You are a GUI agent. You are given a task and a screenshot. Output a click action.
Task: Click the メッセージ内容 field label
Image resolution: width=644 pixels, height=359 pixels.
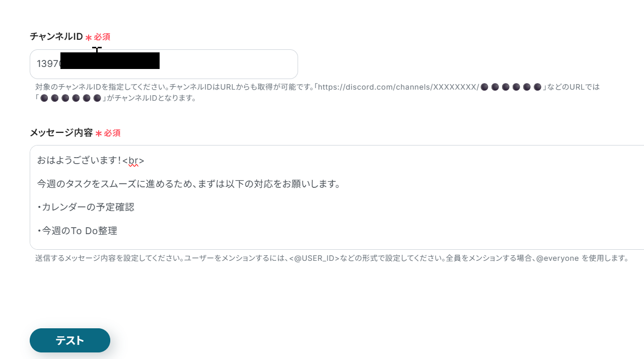[61, 133]
